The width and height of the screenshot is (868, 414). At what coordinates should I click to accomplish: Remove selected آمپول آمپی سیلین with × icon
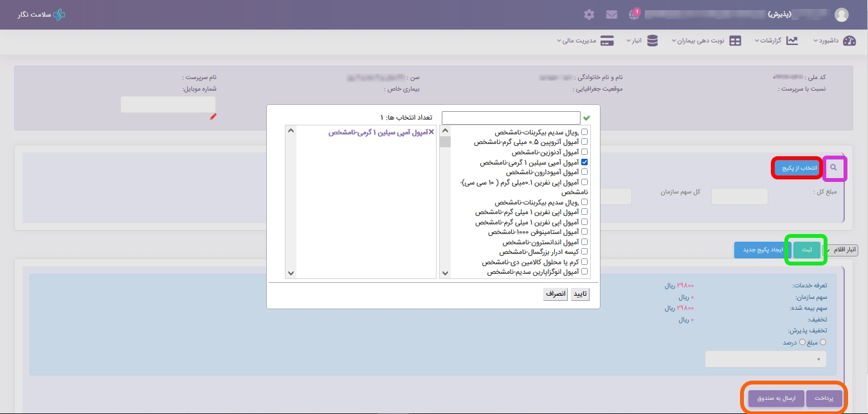pos(431,132)
